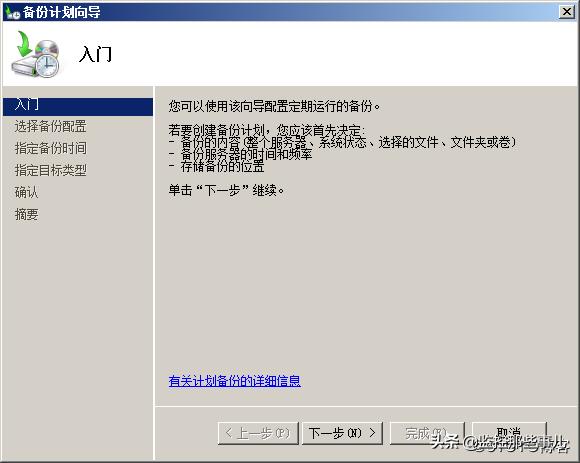Select the 入门 step in the sidebar
580x463 pixels.
pyautogui.click(x=78, y=107)
